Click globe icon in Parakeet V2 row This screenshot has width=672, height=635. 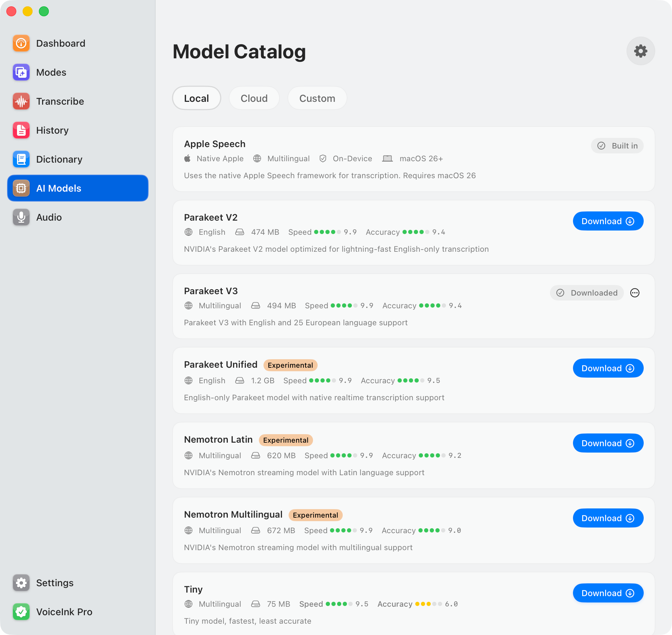pyautogui.click(x=189, y=232)
